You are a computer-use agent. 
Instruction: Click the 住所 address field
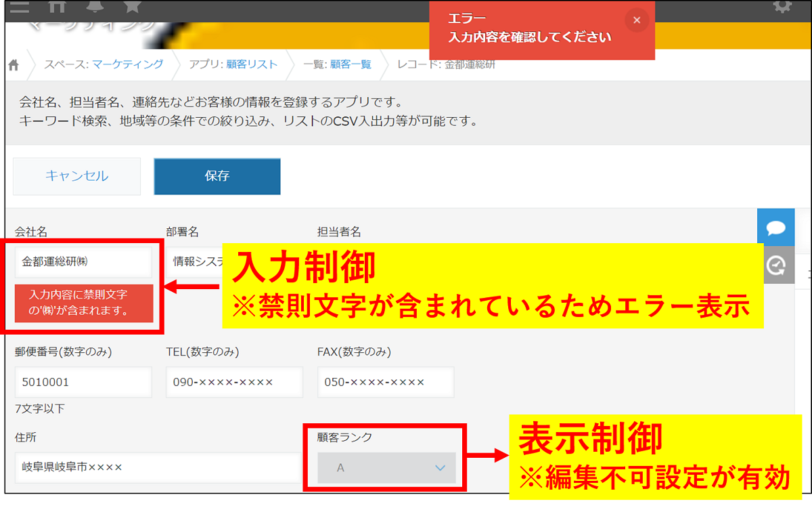(x=157, y=467)
